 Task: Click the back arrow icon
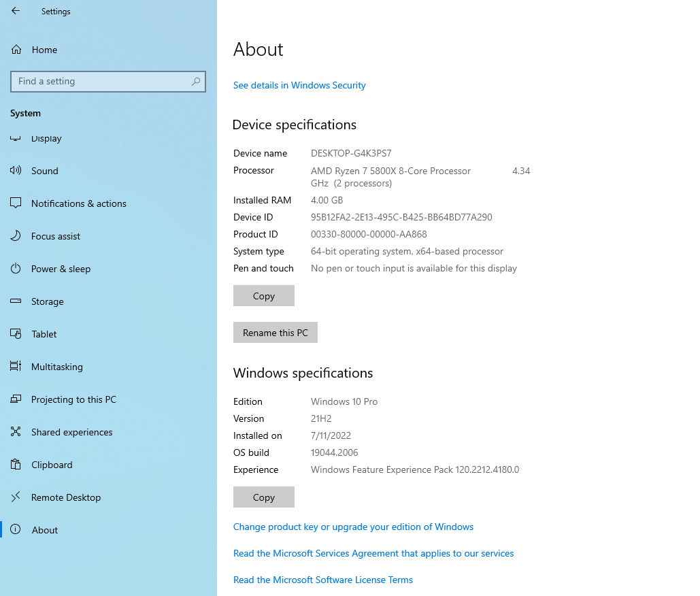[16, 11]
